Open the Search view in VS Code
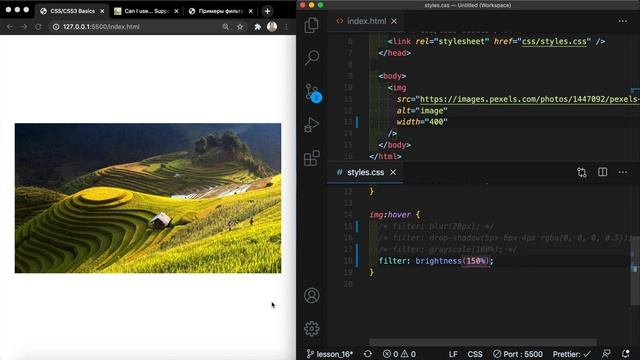The width and height of the screenshot is (640, 360). click(x=312, y=58)
